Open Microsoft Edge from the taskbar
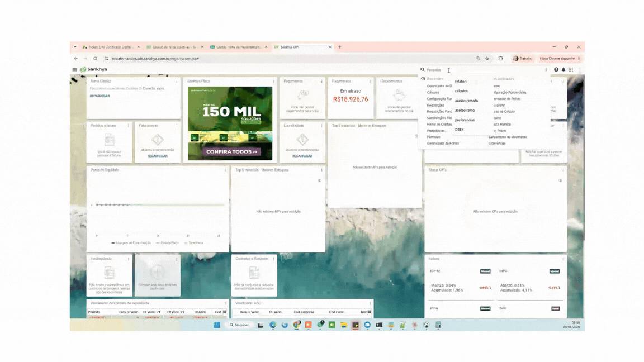 tap(273, 325)
